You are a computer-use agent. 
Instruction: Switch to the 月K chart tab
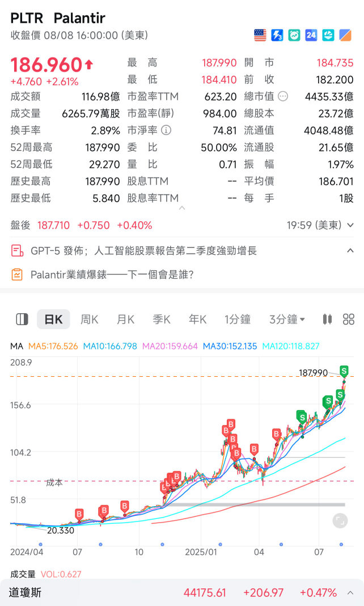[x=125, y=319]
